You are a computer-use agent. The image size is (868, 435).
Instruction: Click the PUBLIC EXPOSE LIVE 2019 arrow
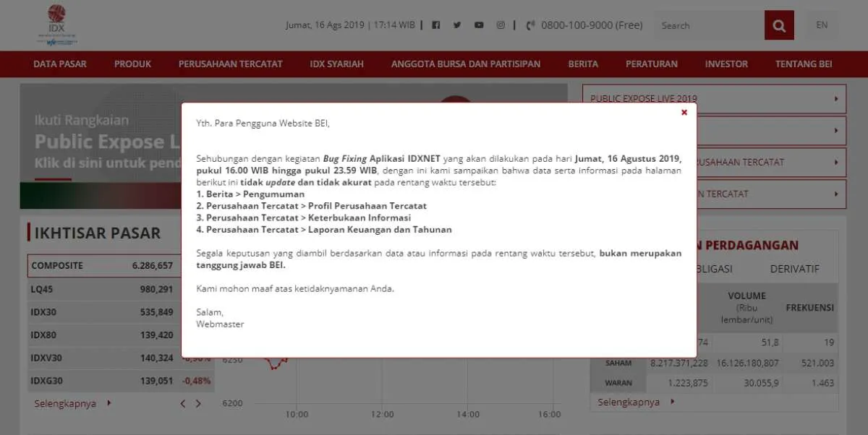point(837,98)
